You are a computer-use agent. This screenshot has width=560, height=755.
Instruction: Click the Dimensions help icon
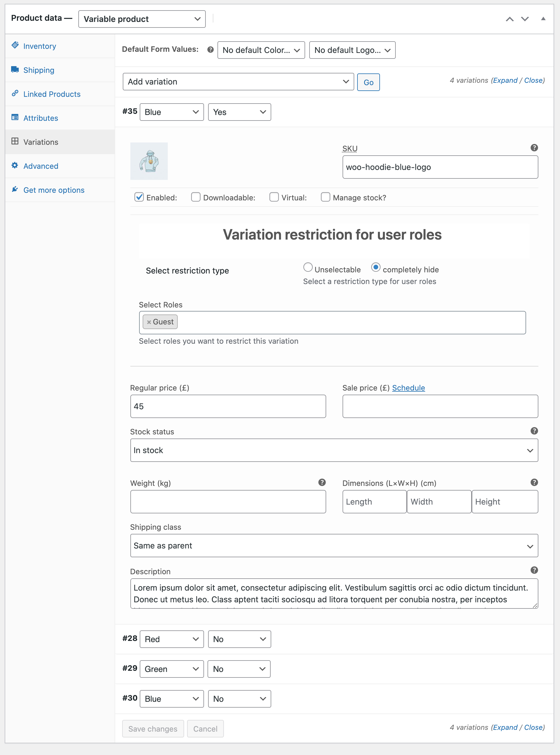click(534, 482)
